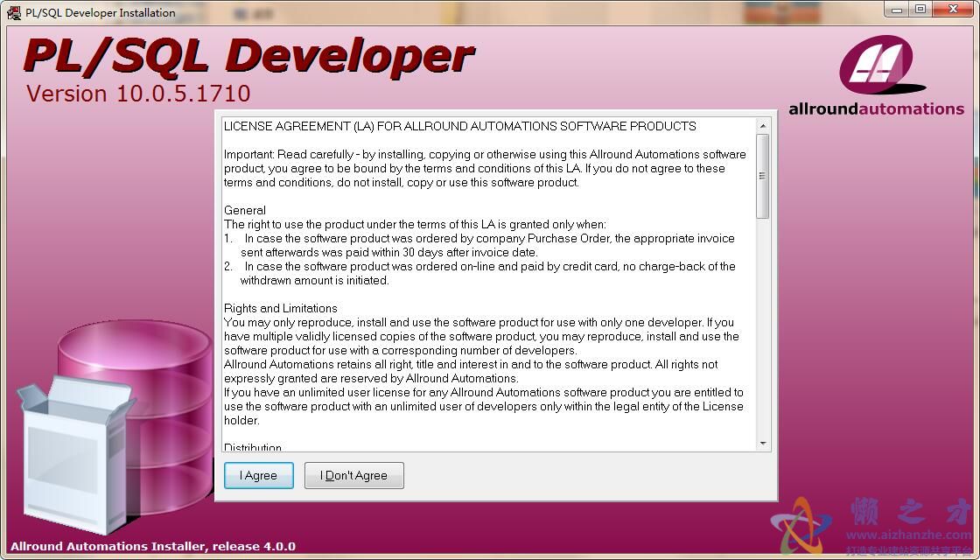Close the PL/SQL Developer Installation window
980x560 pixels.
click(953, 10)
